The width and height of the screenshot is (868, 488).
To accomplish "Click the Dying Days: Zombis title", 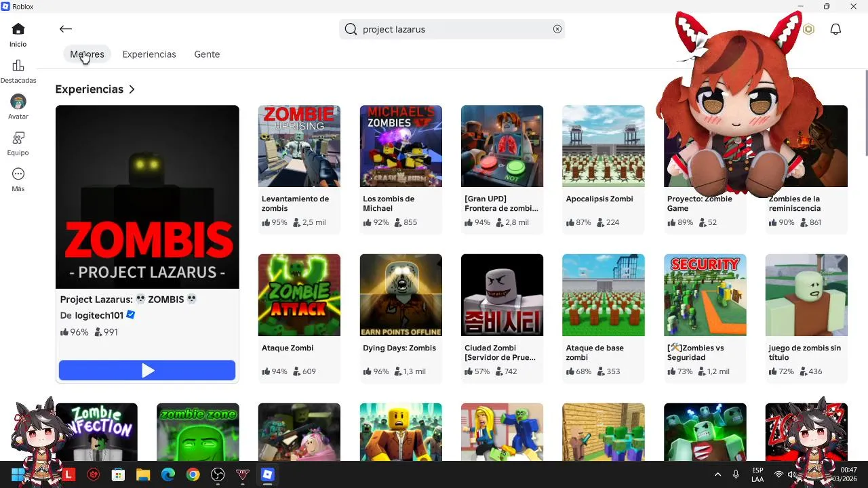I will click(x=399, y=348).
